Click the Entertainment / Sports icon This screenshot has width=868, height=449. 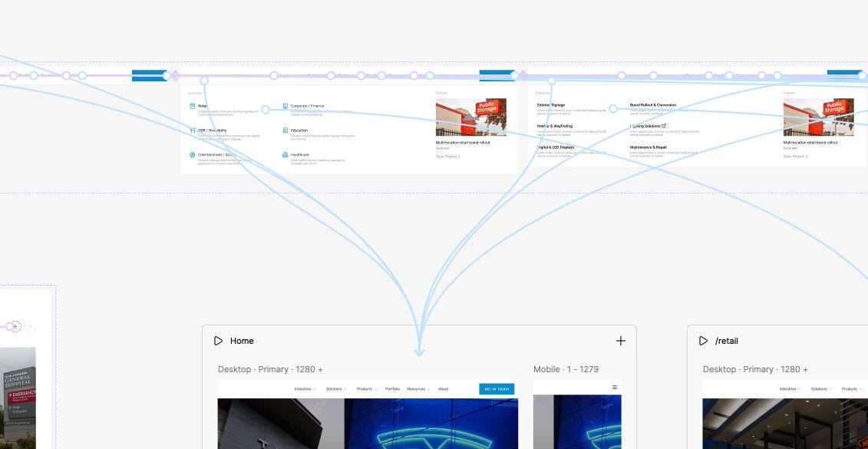point(193,154)
